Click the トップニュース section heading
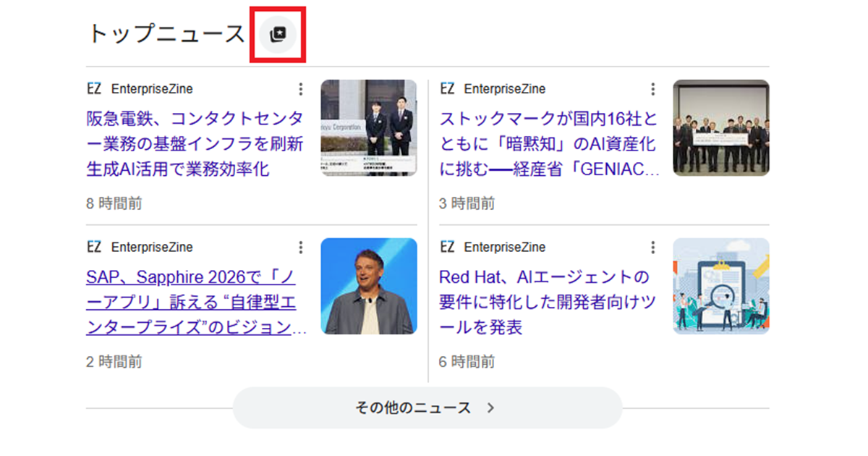868x456 pixels. (166, 34)
